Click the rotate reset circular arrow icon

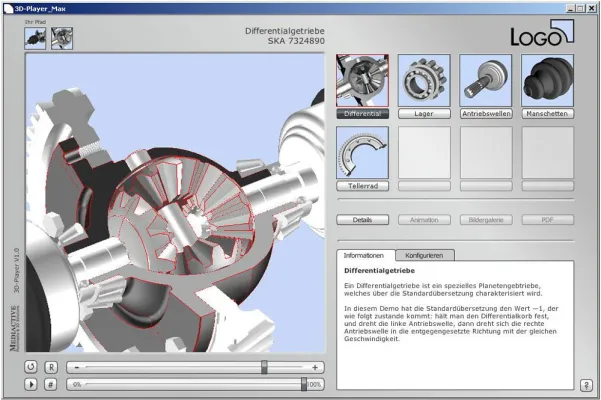coord(31,367)
